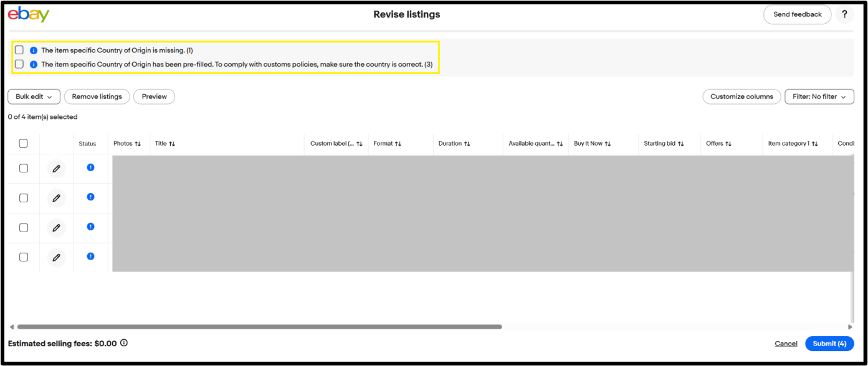Click the info icon beside Estimated selling fees
This screenshot has width=868, height=366.
coord(124,343)
